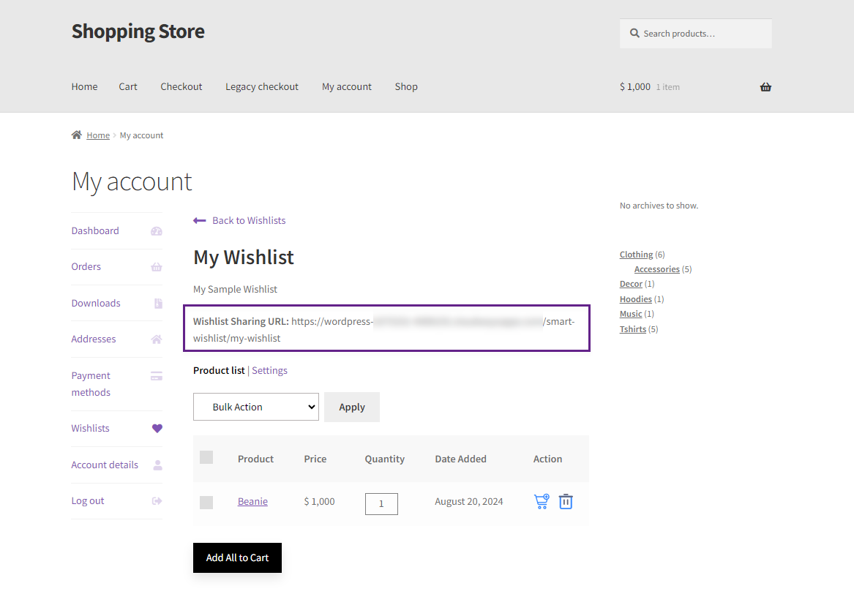Open the Bulk Action dropdown
This screenshot has height=616, width=854.
tap(256, 407)
